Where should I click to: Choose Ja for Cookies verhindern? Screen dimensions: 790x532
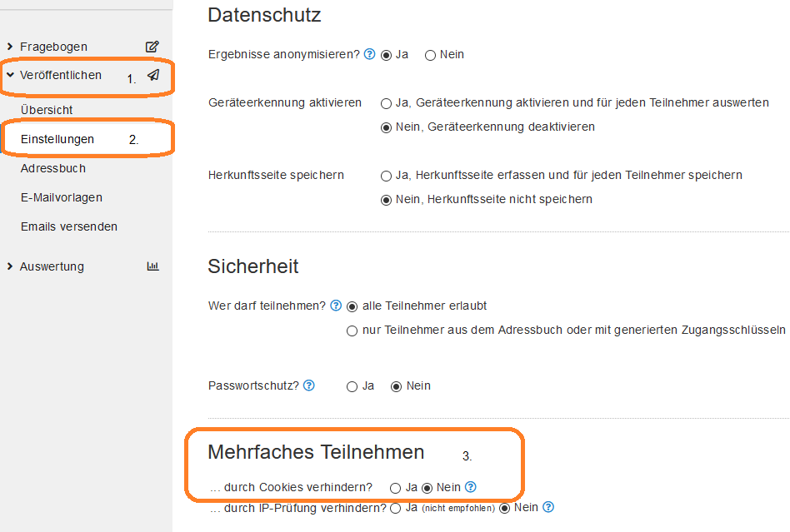point(396,488)
